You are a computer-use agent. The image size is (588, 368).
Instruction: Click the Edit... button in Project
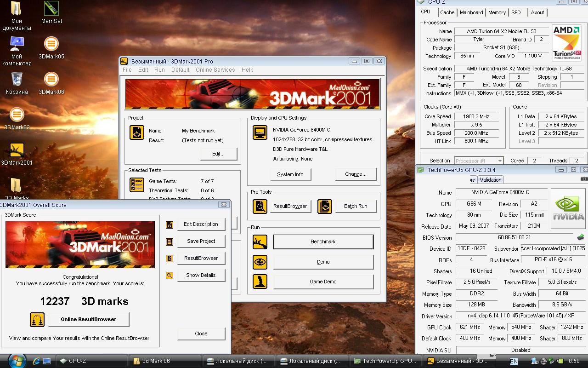point(219,154)
